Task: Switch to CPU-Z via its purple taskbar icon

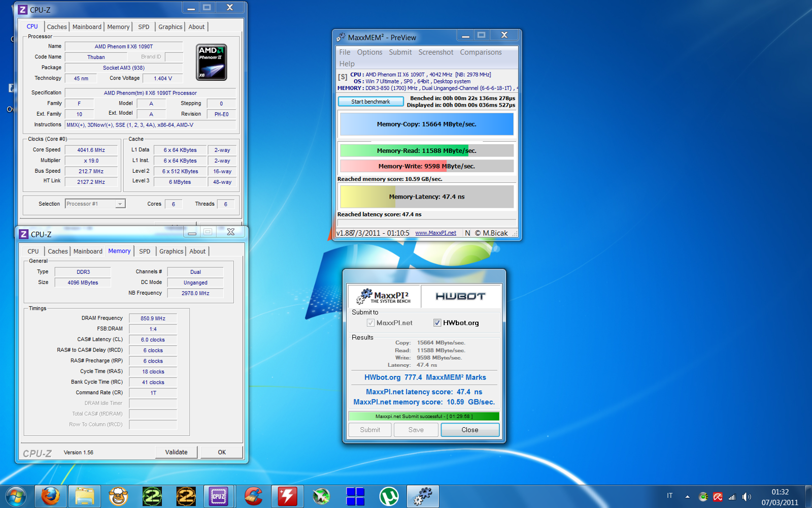Action: tap(219, 496)
